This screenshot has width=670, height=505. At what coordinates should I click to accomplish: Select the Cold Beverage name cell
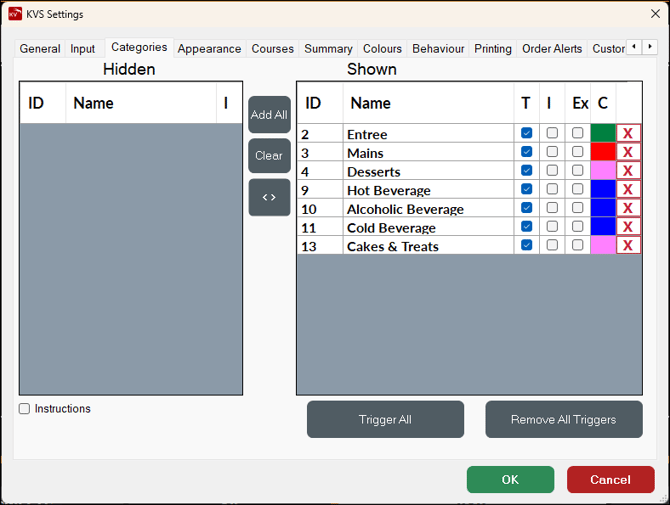coord(428,227)
